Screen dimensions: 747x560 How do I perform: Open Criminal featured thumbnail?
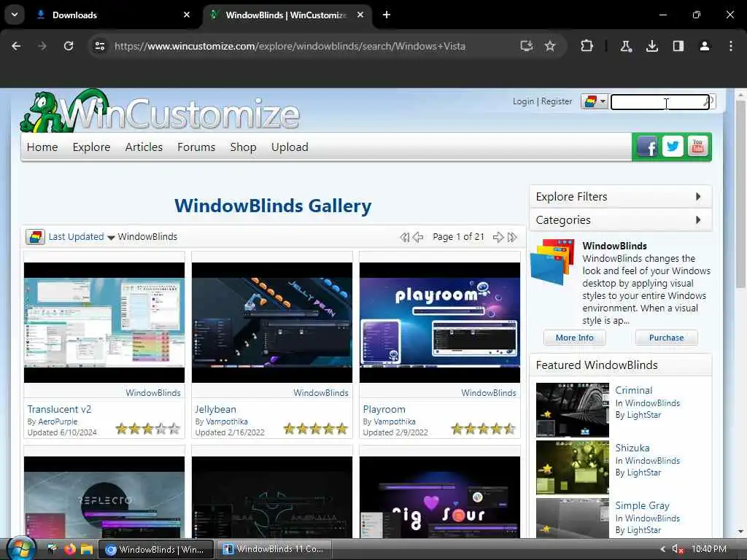coord(572,410)
